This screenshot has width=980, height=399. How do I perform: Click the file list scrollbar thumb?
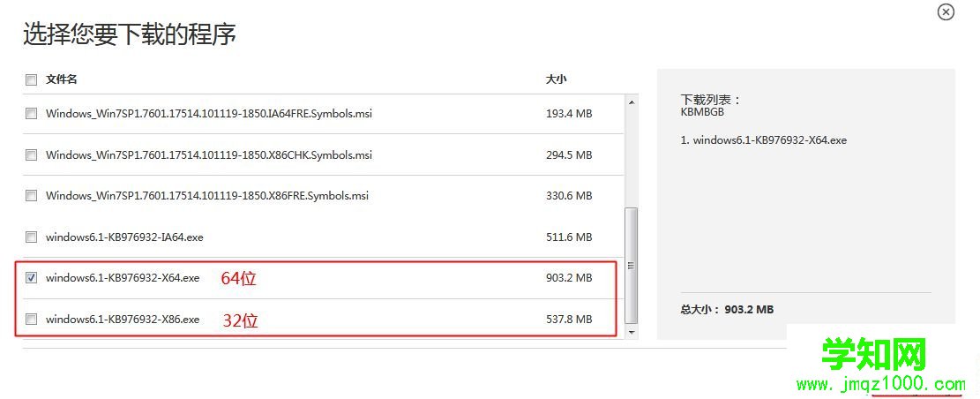pos(631,265)
